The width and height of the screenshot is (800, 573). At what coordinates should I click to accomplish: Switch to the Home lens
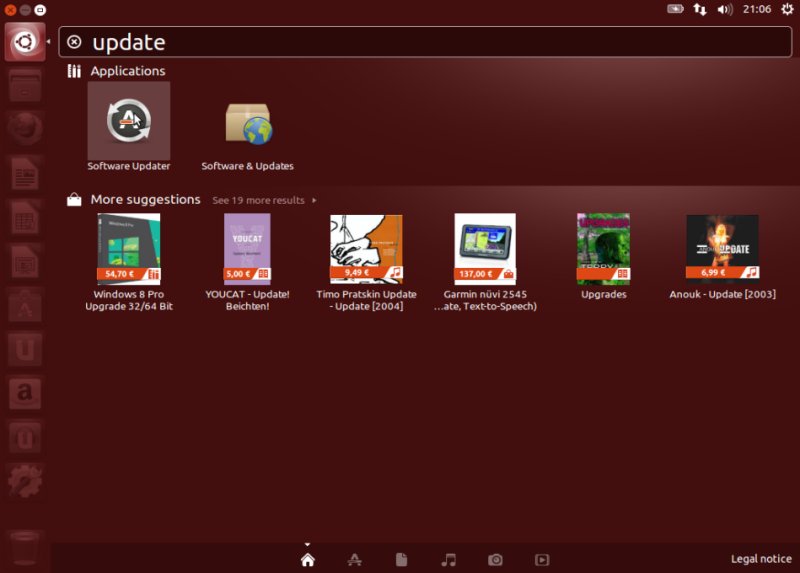pos(308,560)
